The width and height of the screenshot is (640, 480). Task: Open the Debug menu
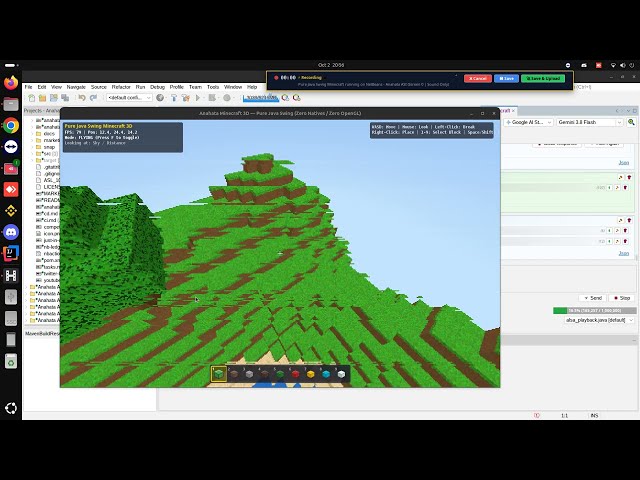157,87
